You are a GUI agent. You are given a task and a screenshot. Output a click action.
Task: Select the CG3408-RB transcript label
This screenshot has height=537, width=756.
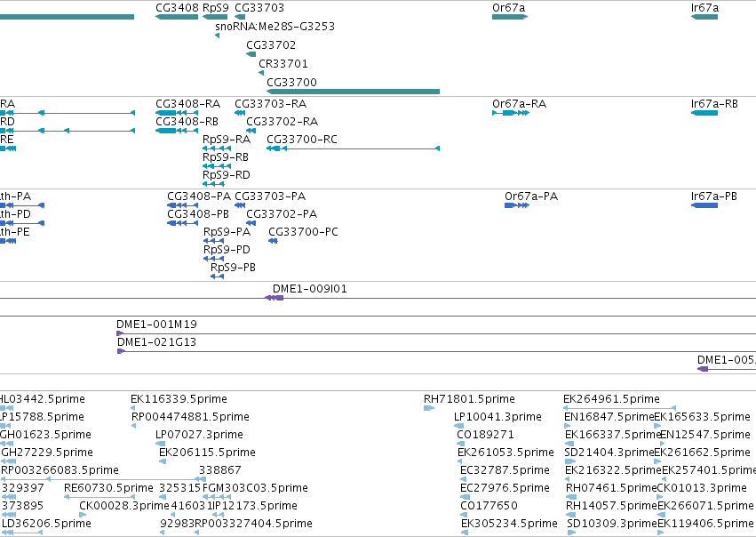coord(187,121)
